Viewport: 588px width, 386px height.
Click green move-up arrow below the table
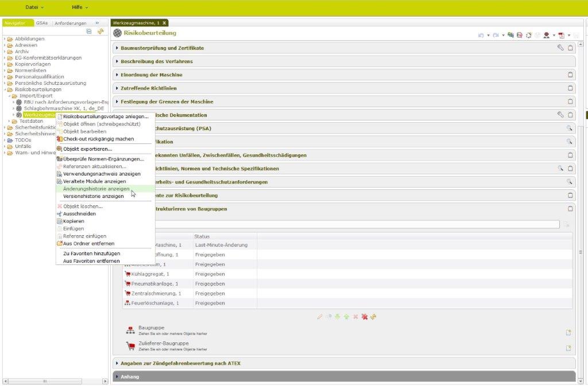(x=347, y=317)
